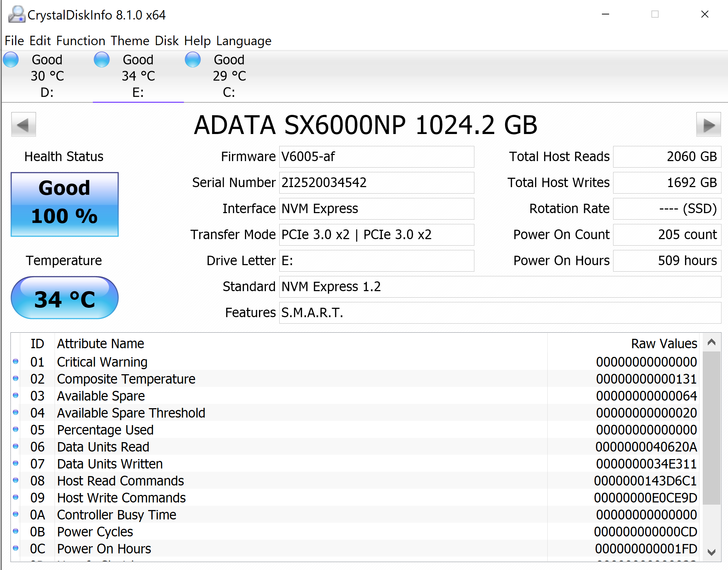Open the Edit menu

click(40, 41)
